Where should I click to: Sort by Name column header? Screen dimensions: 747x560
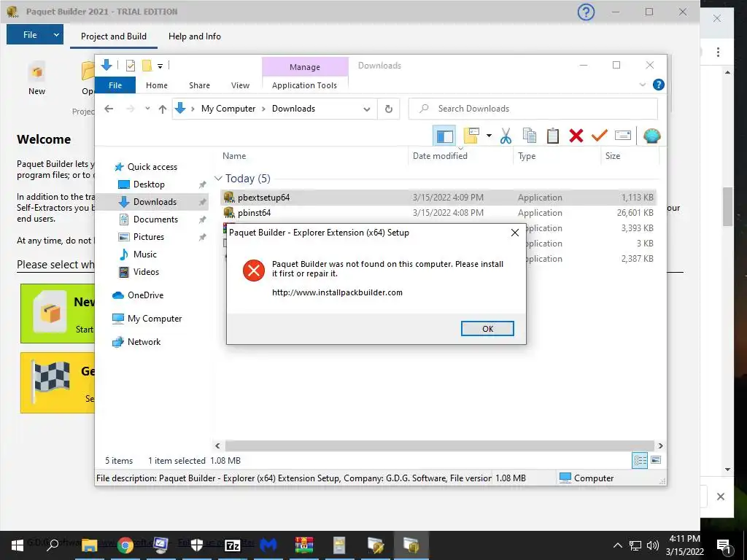234,156
